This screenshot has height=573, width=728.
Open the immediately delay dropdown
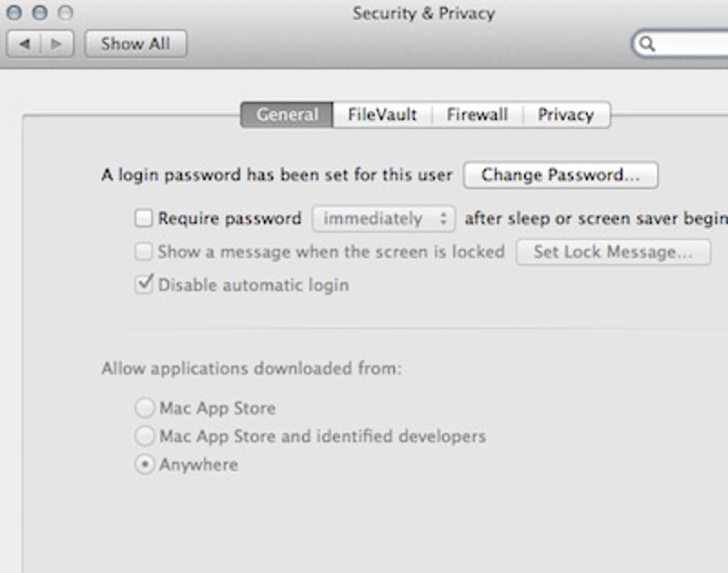pos(383,218)
